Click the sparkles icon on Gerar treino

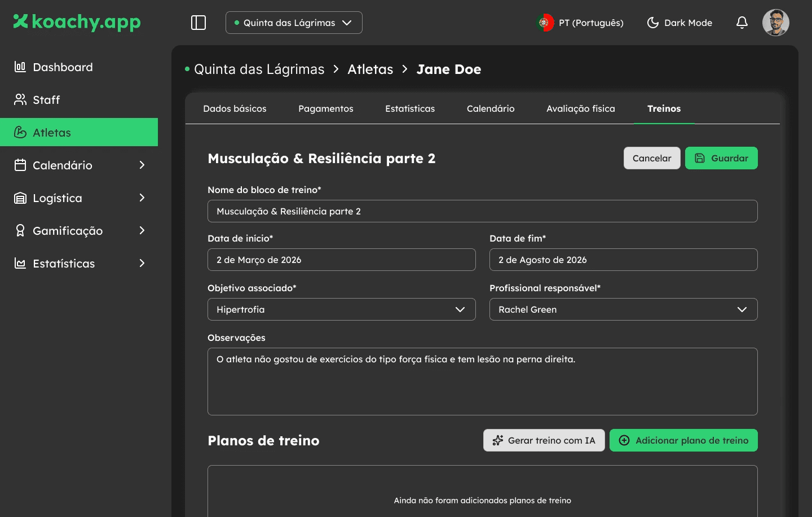pyautogui.click(x=498, y=440)
